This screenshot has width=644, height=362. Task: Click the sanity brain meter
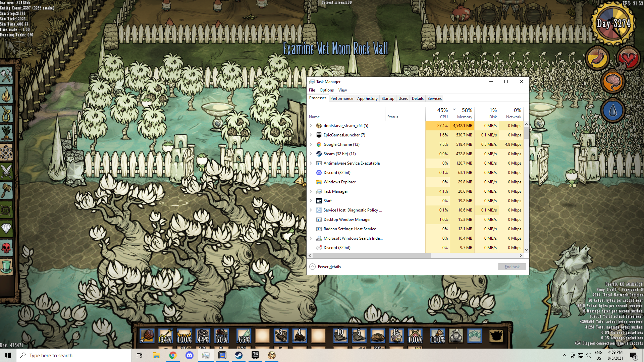coord(613,82)
